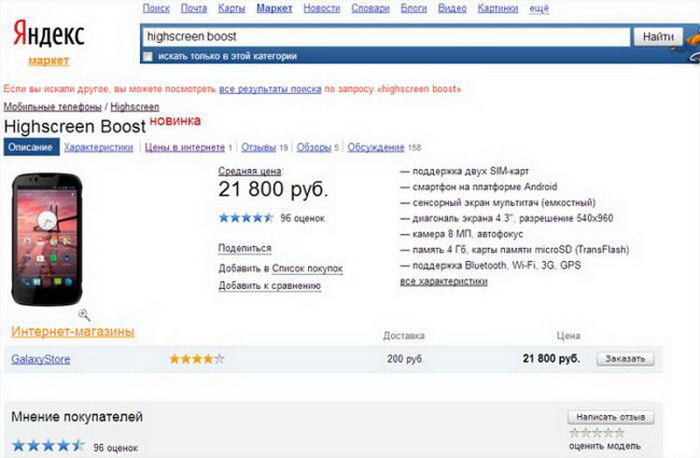This screenshot has height=458, width=700.
Task: Switch to the Характеристики tab
Action: (x=98, y=147)
